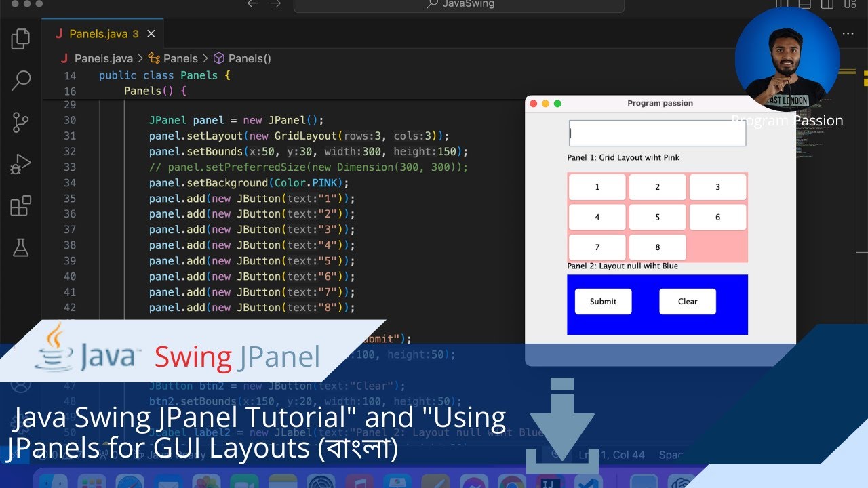Viewport: 868px width, 488px height.
Task: Click button 1 in the pink panel
Action: point(597,187)
